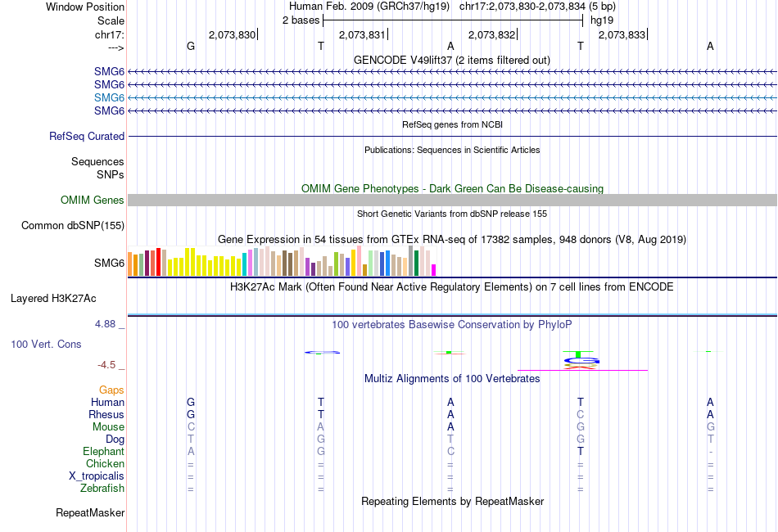This screenshot has width=778, height=532.
Task: Click the chr17:2,073,830-2,073,834 (5 bp) position text
Action: click(537, 7)
